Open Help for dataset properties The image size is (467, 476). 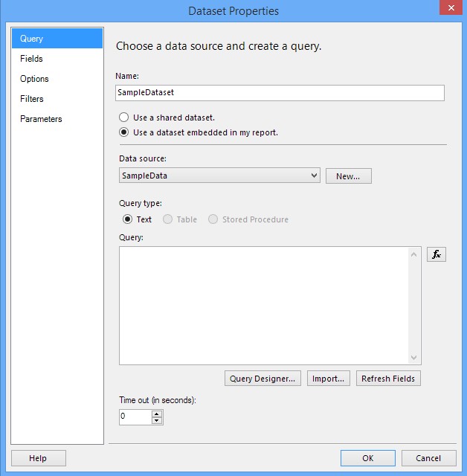click(38, 458)
